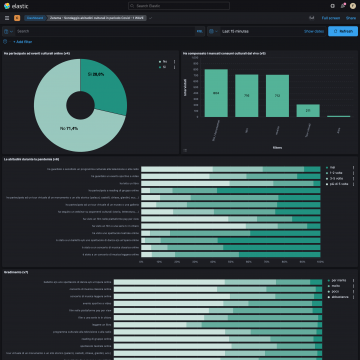Open options for 'molto' legend item
Screen dimensions: 360x360
point(353,286)
